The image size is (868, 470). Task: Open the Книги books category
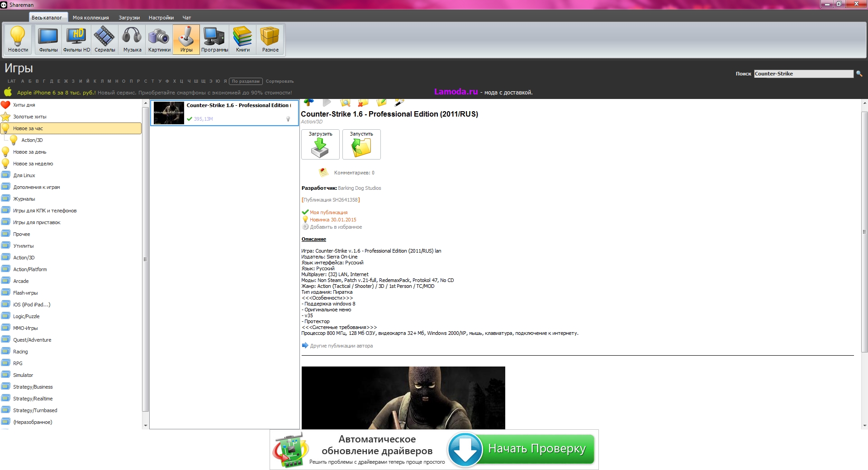click(243, 40)
